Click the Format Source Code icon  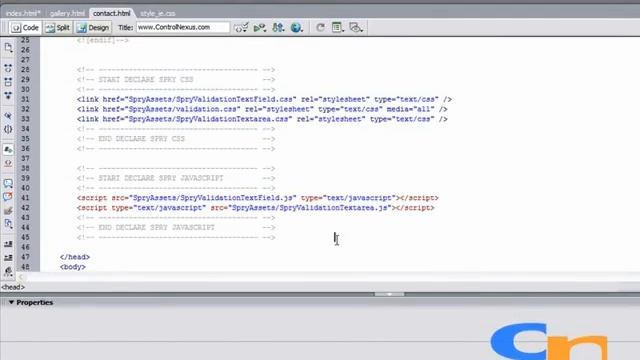[x=8, y=271]
